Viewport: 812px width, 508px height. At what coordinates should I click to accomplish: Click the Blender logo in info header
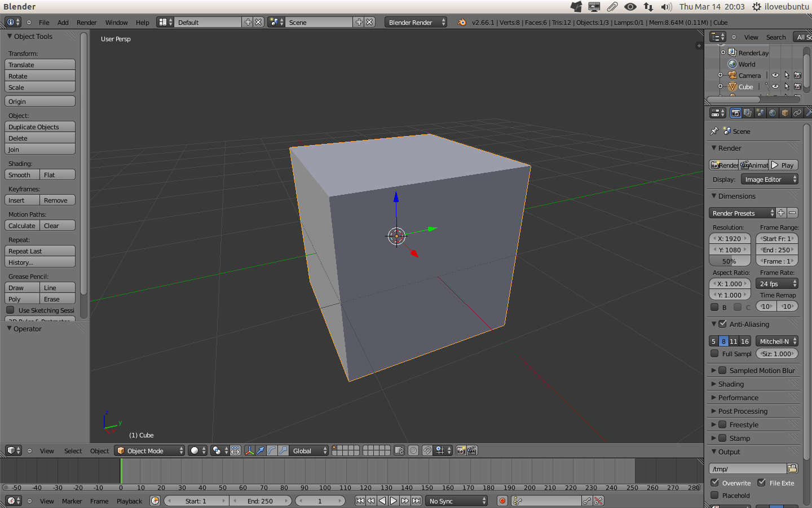[462, 23]
